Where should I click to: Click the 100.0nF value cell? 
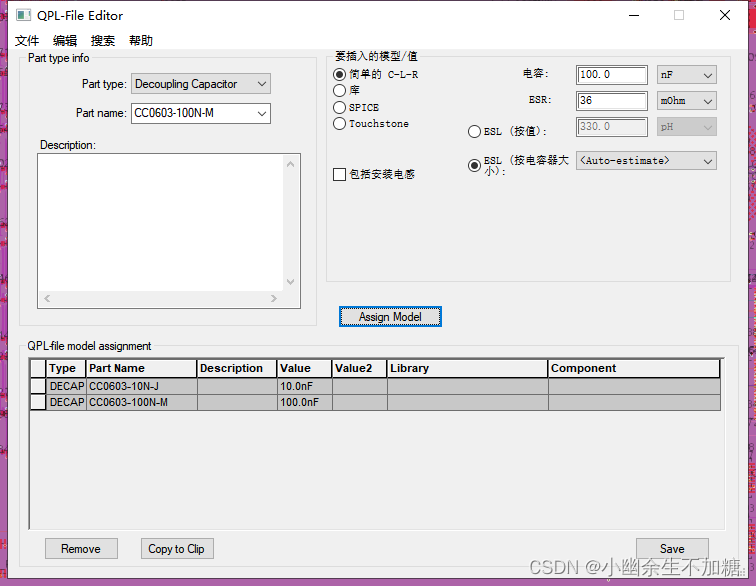pos(304,402)
